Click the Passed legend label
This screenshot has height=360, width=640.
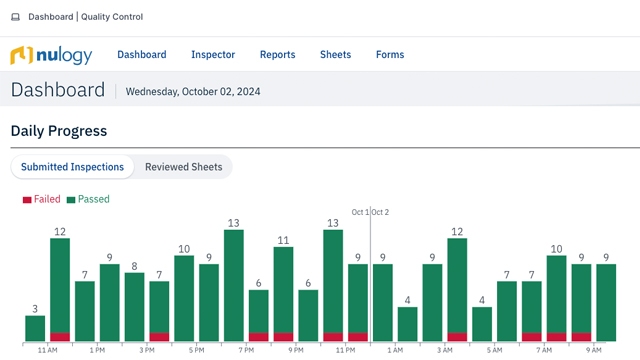click(93, 199)
